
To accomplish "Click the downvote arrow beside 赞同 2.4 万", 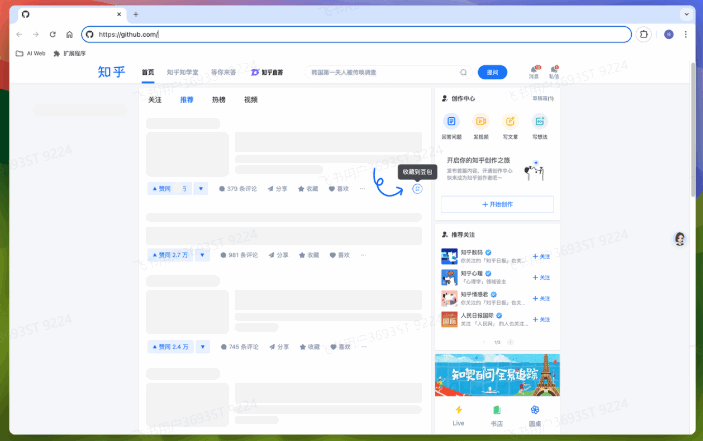I will [203, 347].
